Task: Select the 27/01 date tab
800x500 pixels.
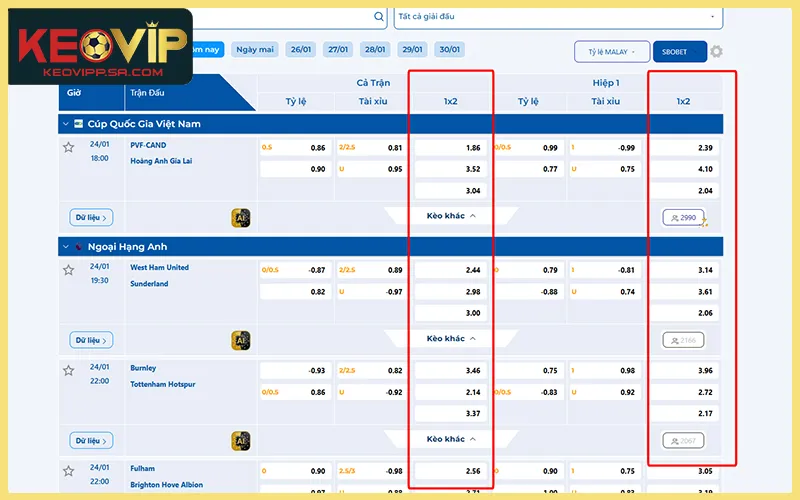Action: pyautogui.click(x=338, y=49)
